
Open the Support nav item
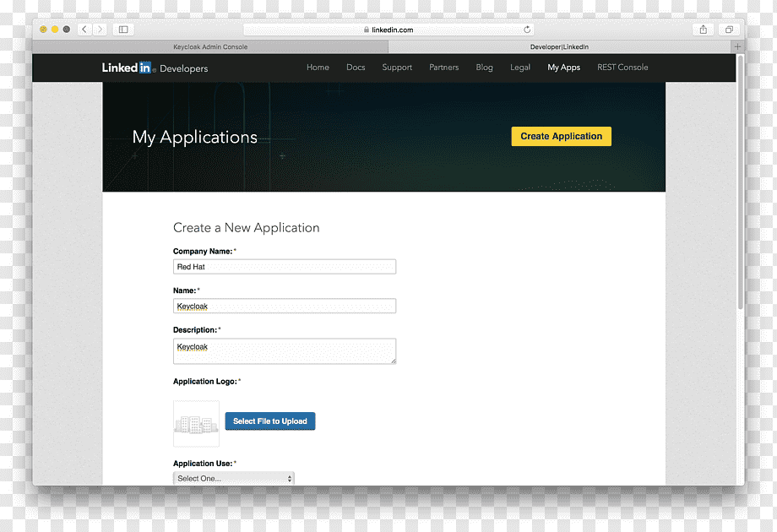[x=397, y=68]
